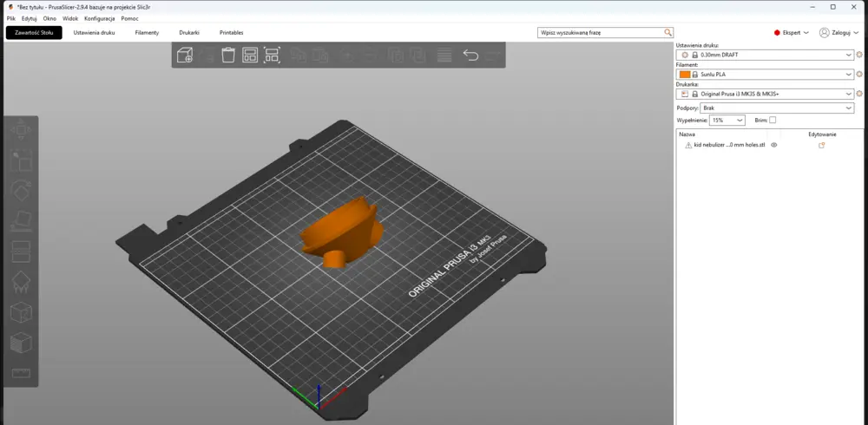This screenshot has width=868, height=425.
Task: Open printer settings gear next to Original Prusa
Action: [859, 94]
